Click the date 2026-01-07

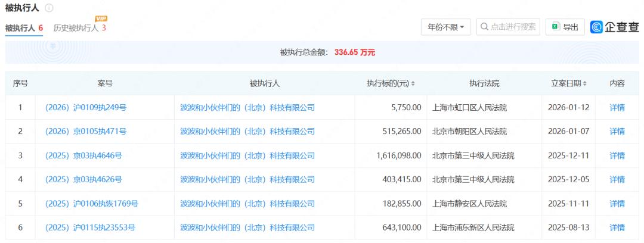pos(568,132)
